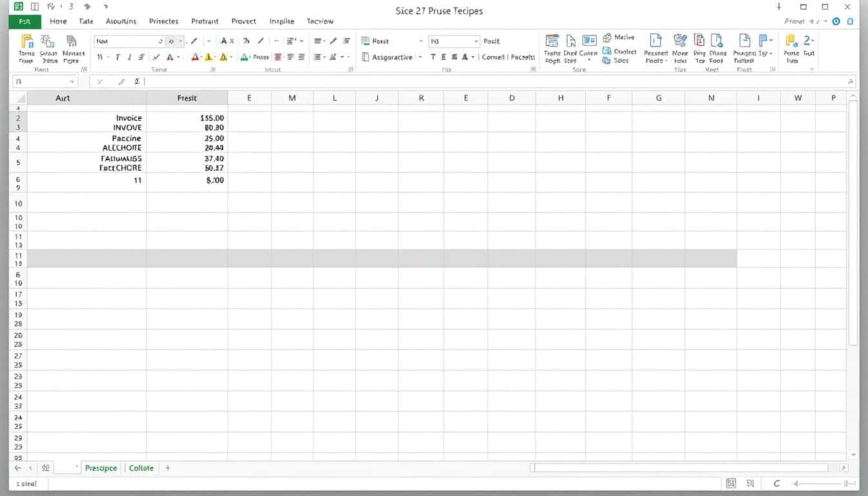The height and width of the screenshot is (496, 868).
Task: Click the horizontal scrollbar
Action: 680,468
